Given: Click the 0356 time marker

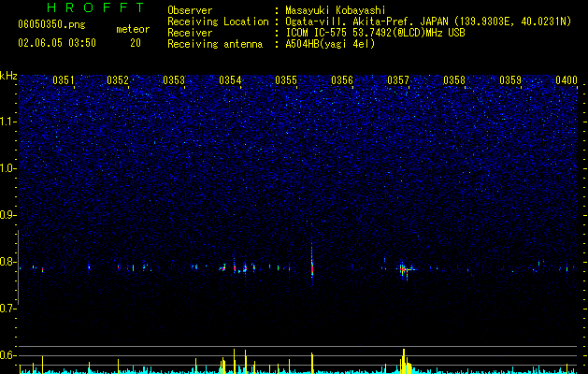Looking at the screenshot, I should [x=342, y=80].
